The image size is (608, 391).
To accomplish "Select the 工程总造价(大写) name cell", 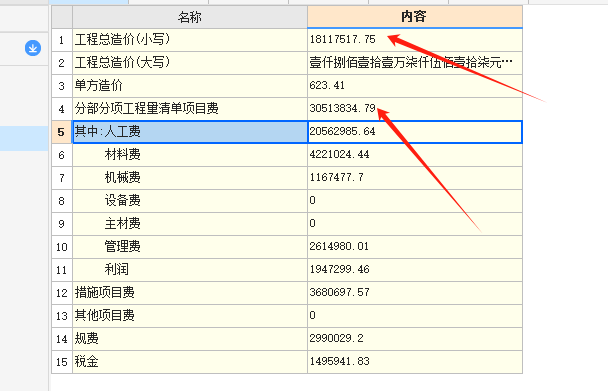I will pyautogui.click(x=190, y=63).
